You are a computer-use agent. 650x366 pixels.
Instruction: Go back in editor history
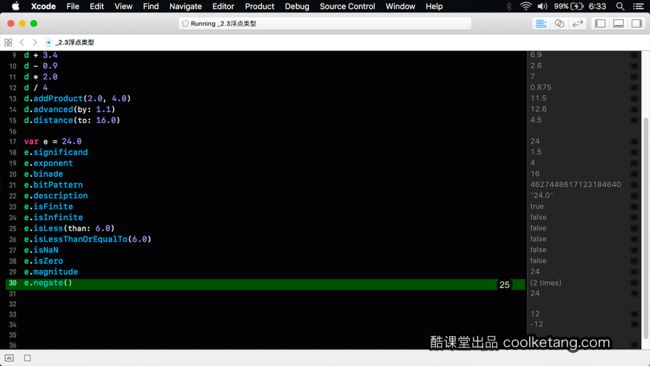(22, 42)
